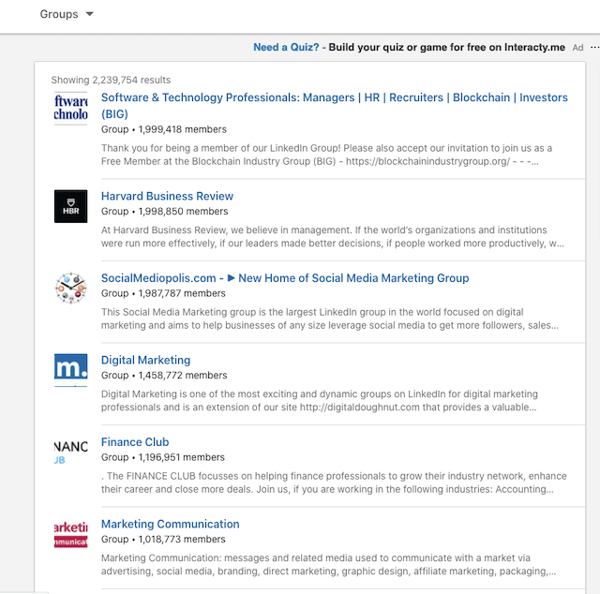The image size is (600, 594).
Task: Click '1,196,951 members' text
Action: pos(182,457)
